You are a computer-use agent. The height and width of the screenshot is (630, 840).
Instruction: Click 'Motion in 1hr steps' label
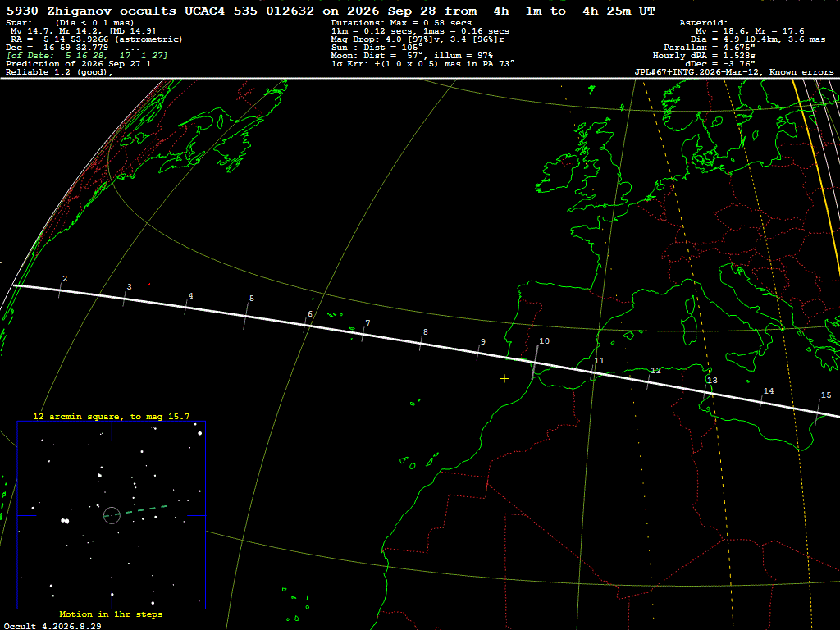tap(111, 614)
